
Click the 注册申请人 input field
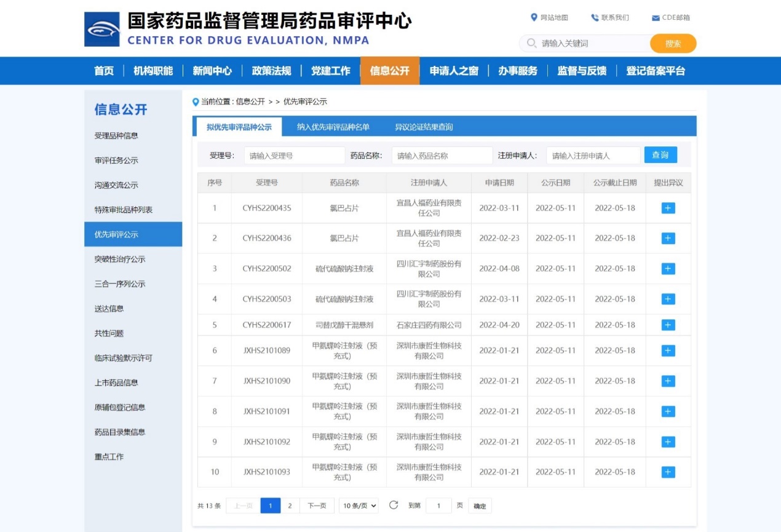tap(593, 156)
